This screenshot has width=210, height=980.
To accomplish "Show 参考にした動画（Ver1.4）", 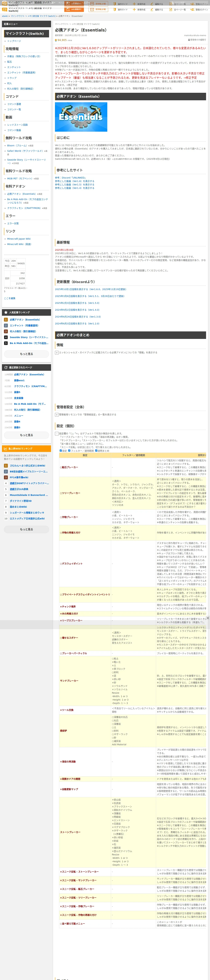I will tap(75, 188).
